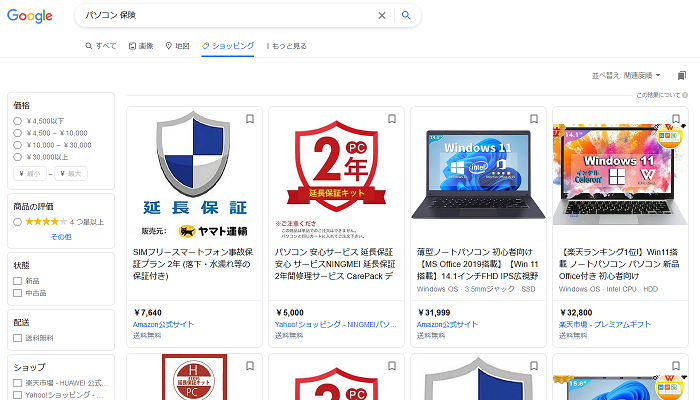Select price ¥10,000 – ¥30,000 radio
This screenshot has height=400, width=700.
(x=17, y=145)
